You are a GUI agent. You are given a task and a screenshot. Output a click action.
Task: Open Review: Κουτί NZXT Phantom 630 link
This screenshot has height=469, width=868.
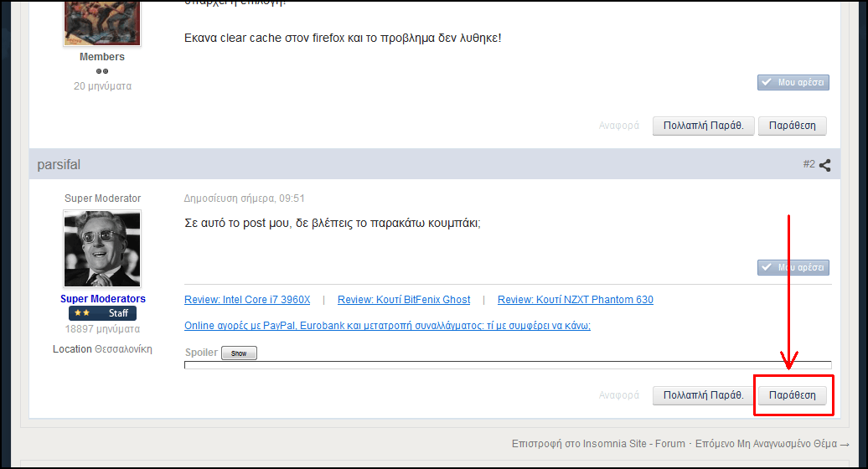point(575,300)
